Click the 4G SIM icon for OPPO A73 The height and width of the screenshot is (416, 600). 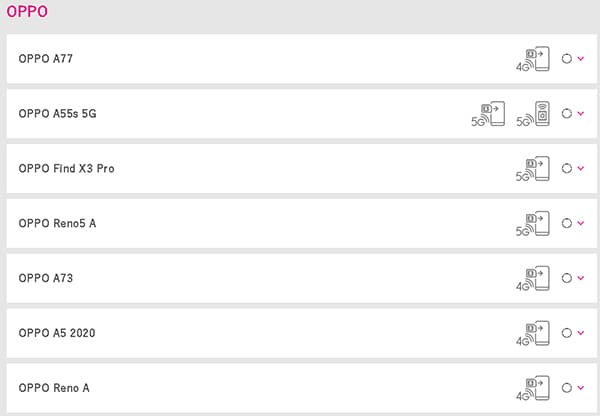[x=533, y=278]
